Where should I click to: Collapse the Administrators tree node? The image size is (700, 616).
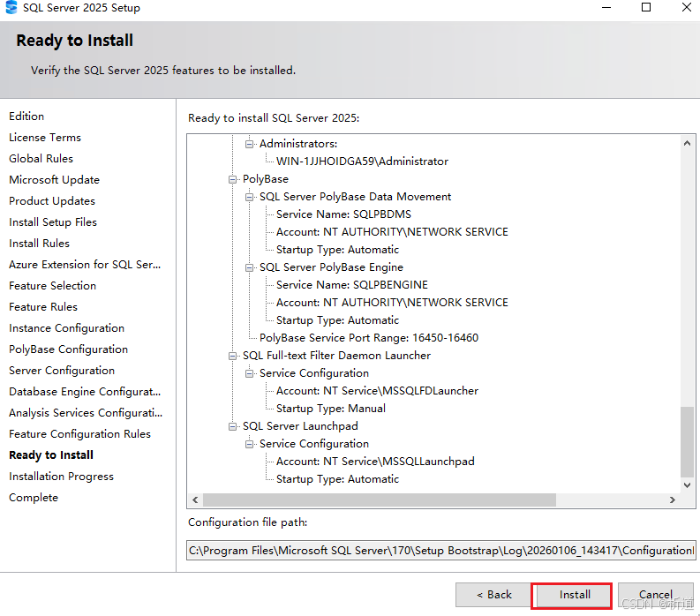click(x=250, y=144)
